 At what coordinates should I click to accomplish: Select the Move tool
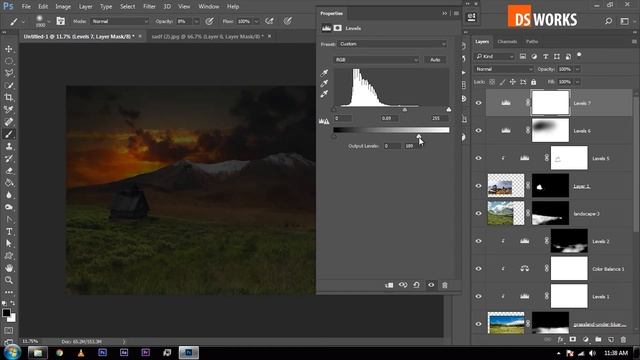pos(9,49)
